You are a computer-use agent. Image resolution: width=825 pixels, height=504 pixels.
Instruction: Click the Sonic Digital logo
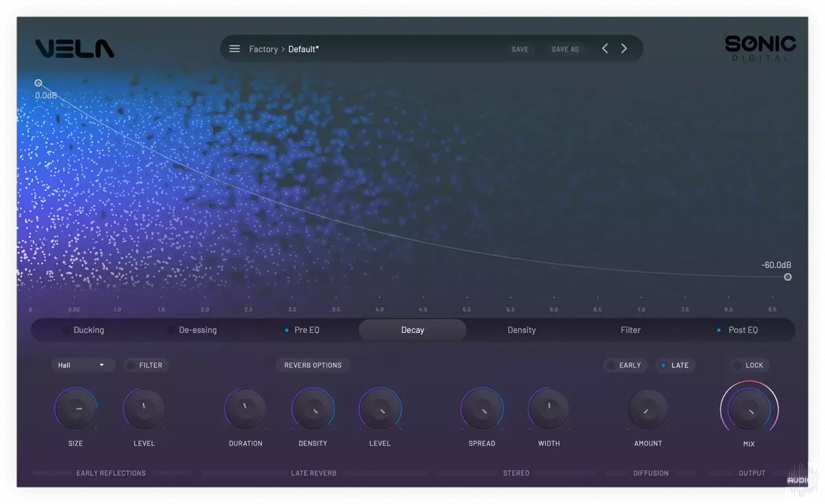tap(760, 48)
